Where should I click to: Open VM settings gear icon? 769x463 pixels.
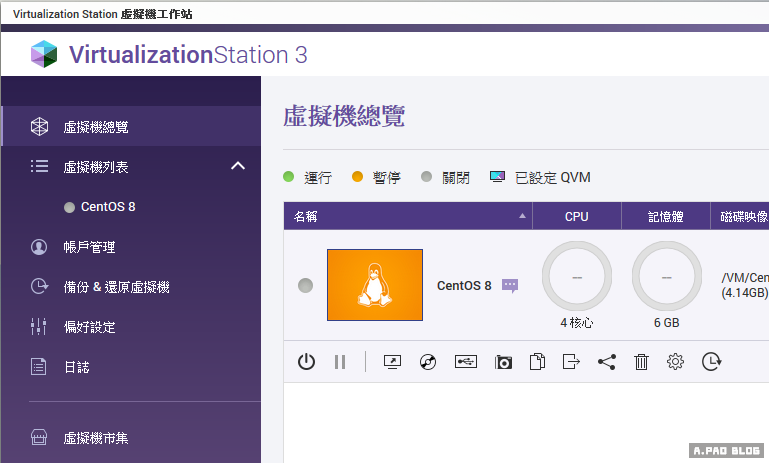(675, 362)
